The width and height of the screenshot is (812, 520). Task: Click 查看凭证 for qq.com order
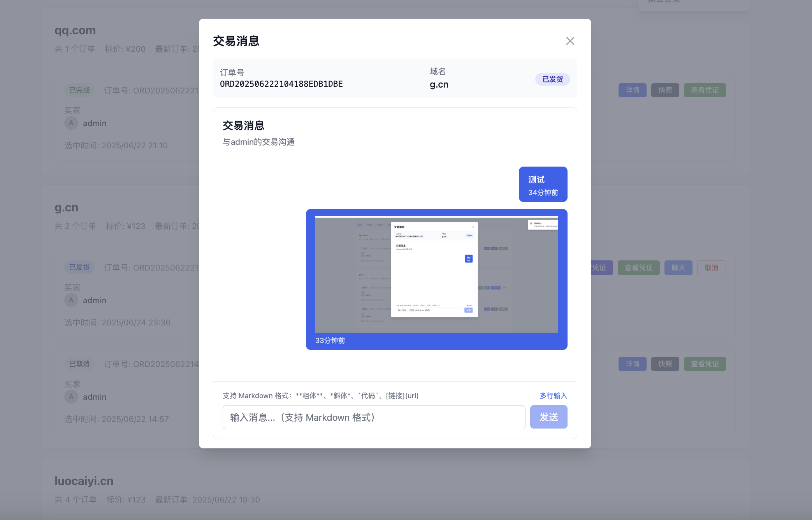(705, 90)
